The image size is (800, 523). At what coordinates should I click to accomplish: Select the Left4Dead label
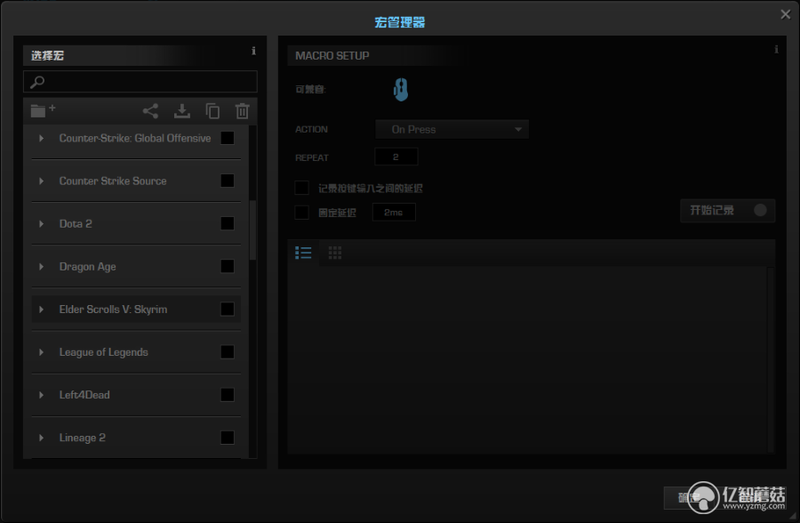[84, 395]
